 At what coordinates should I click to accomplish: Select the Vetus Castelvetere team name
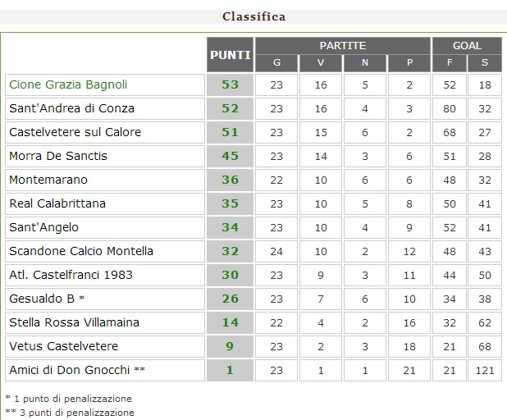(x=63, y=346)
